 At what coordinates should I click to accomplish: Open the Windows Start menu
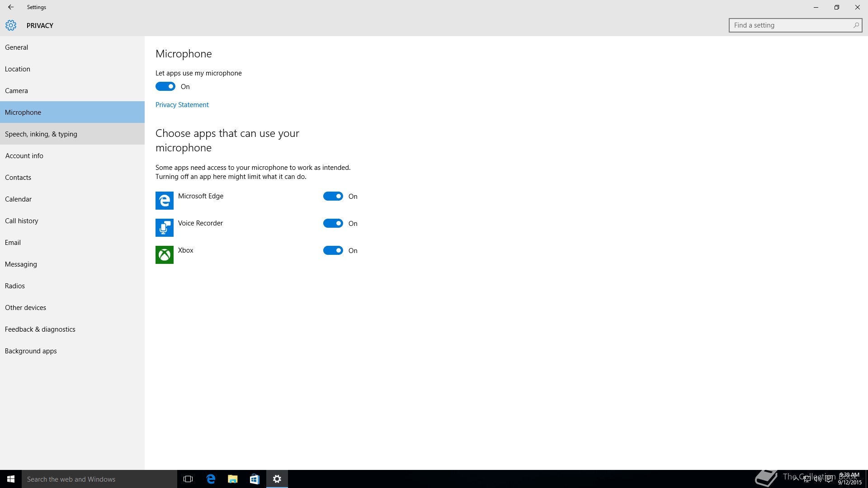point(11,479)
